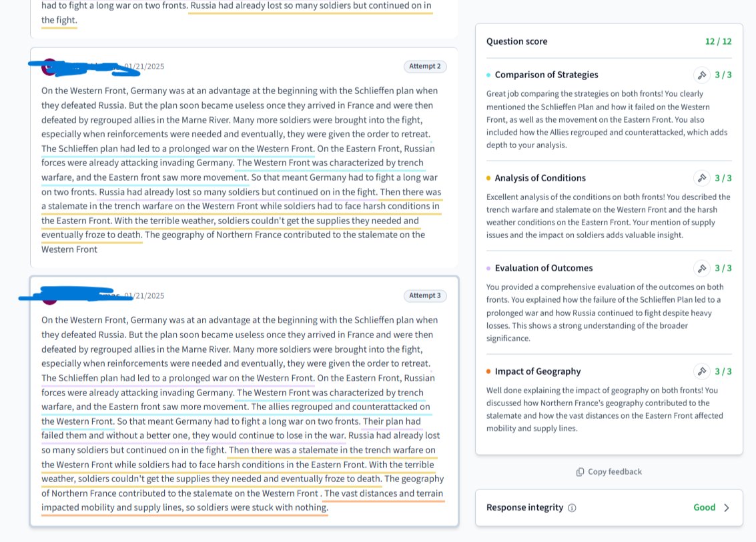The height and width of the screenshot is (542, 756).
Task: Click orange-underlined sentence 'The vast distances and terrain' in Attempt 3
Action: [383, 493]
